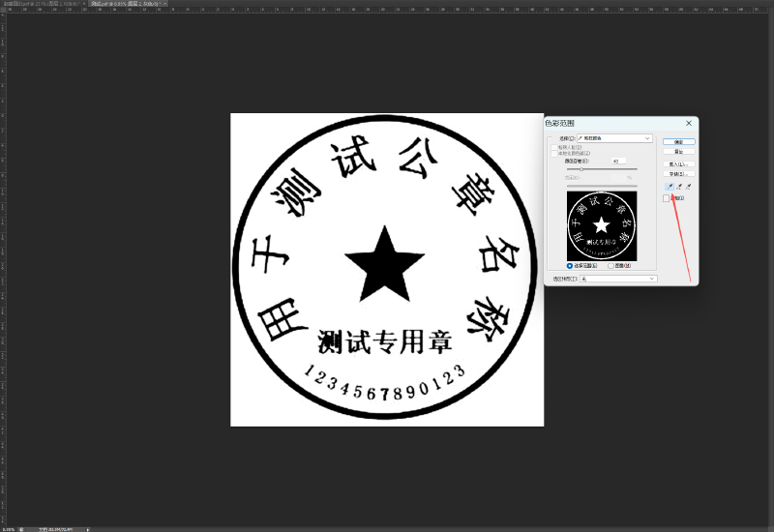Click the zoom percentage field in status bar
This screenshot has width=774, height=532.
click(x=9, y=529)
